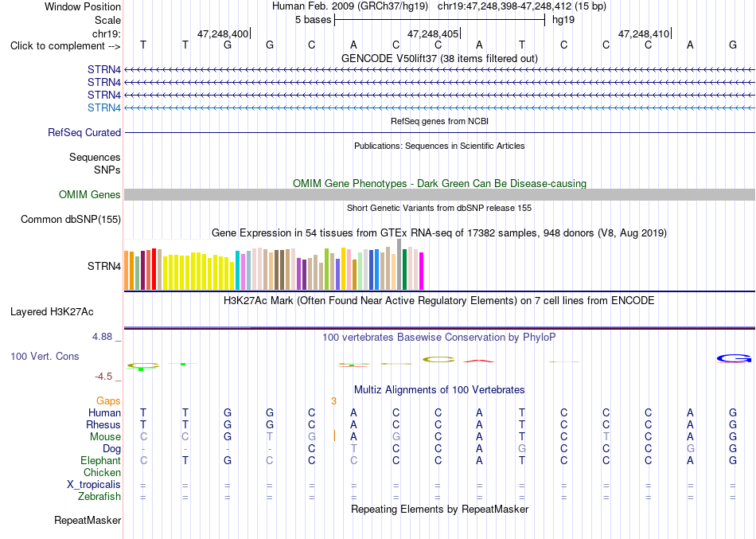756x539 pixels.
Task: Click the 100 Vert. Cons label
Action: [x=45, y=356]
